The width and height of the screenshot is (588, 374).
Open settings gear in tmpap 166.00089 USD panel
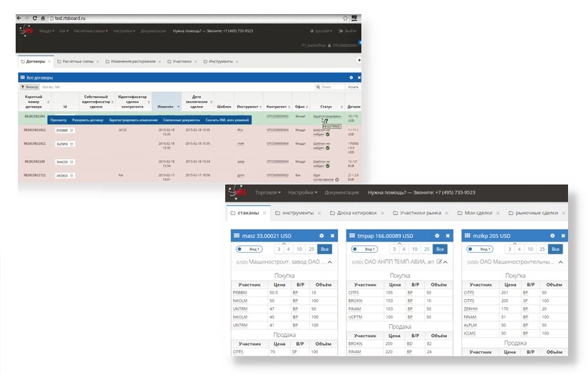pos(437,236)
